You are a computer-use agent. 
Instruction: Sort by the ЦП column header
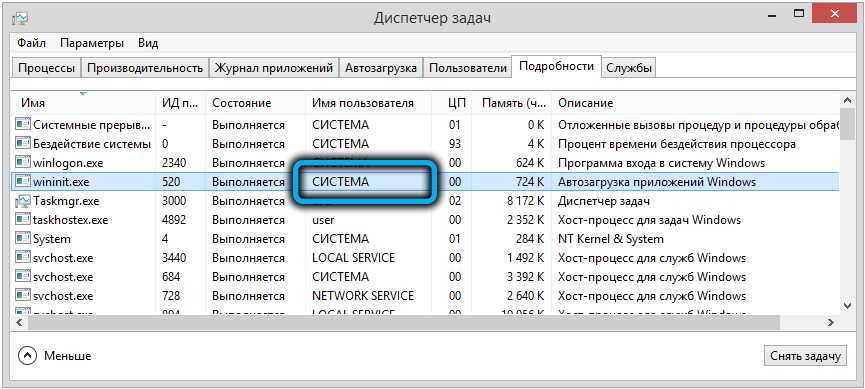tap(452, 103)
